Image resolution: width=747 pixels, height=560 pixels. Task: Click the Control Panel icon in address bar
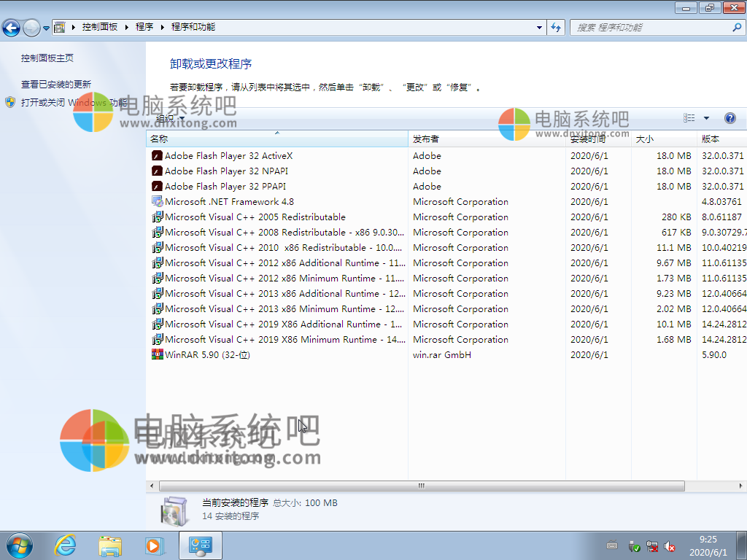[60, 27]
